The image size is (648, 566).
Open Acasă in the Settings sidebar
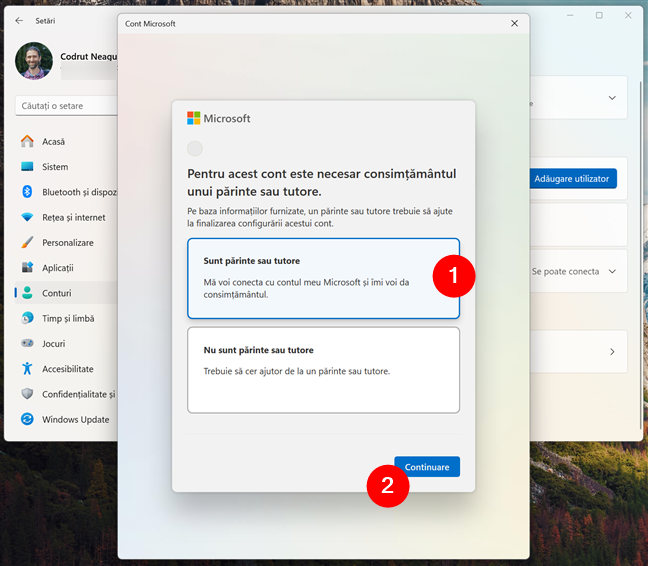point(66,141)
